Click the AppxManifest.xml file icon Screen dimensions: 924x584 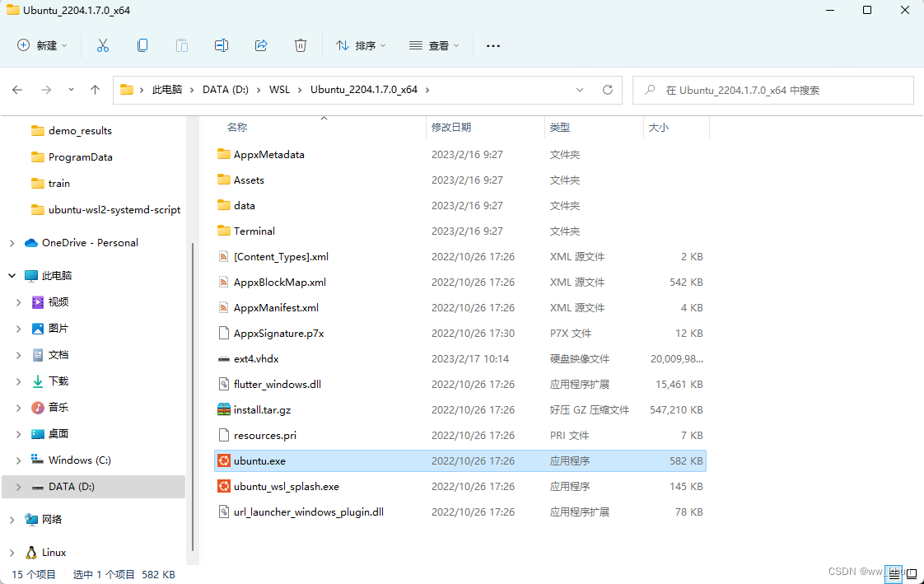pos(224,307)
